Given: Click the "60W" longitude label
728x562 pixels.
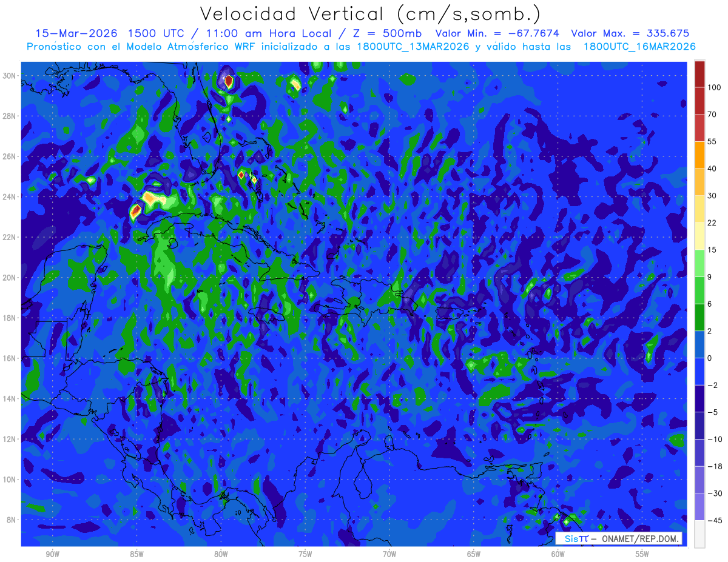Looking at the screenshot, I should pos(558,554).
